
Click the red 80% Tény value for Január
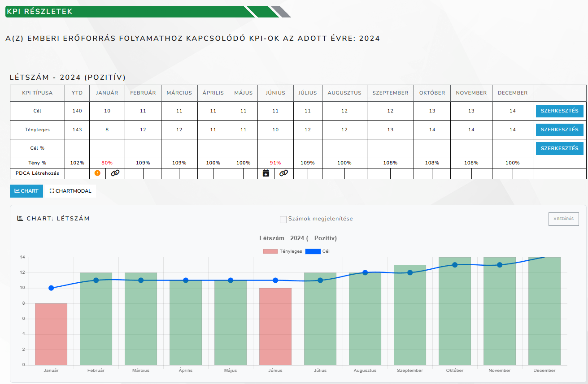[107, 163]
